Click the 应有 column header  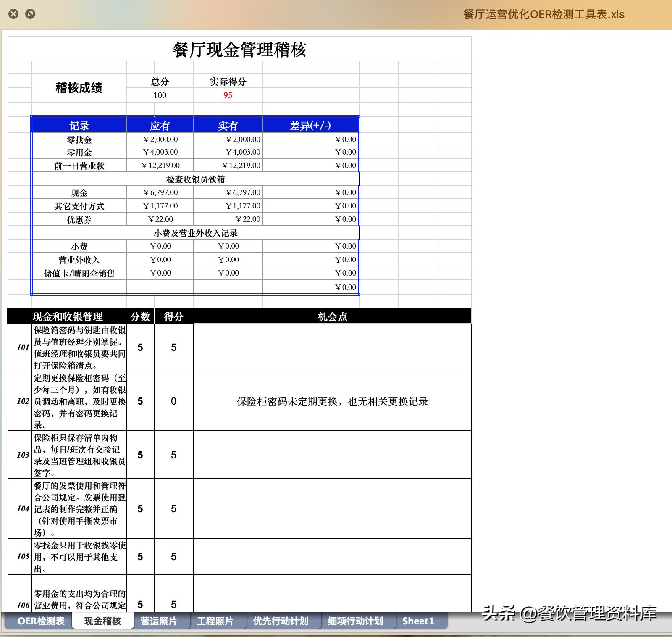point(160,125)
